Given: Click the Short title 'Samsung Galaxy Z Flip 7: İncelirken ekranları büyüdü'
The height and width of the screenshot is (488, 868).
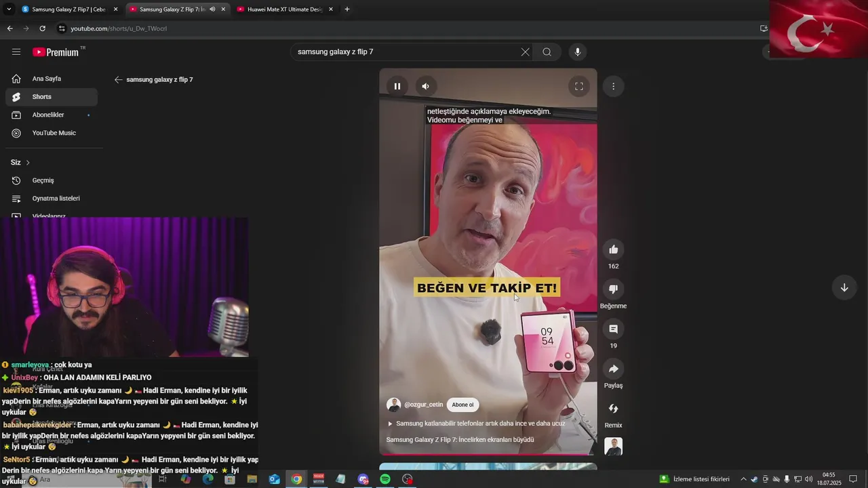Looking at the screenshot, I should point(460,440).
